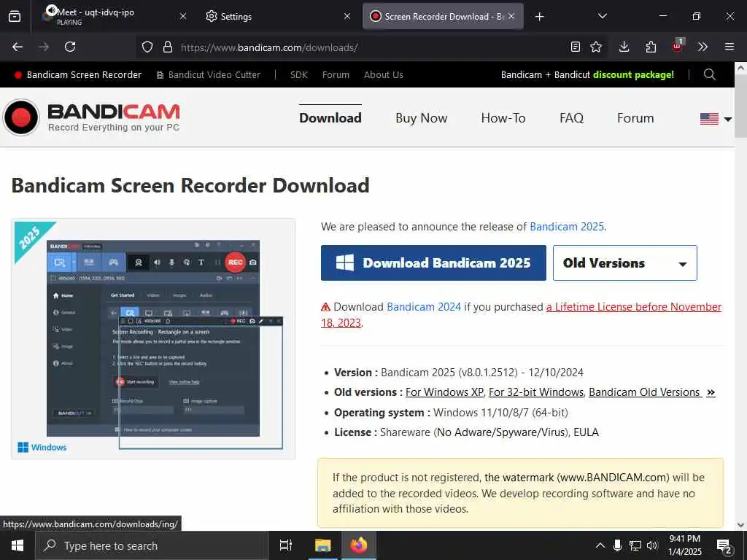The width and height of the screenshot is (747, 560).
Task: Click the Firefox back arrow
Action: click(18, 47)
